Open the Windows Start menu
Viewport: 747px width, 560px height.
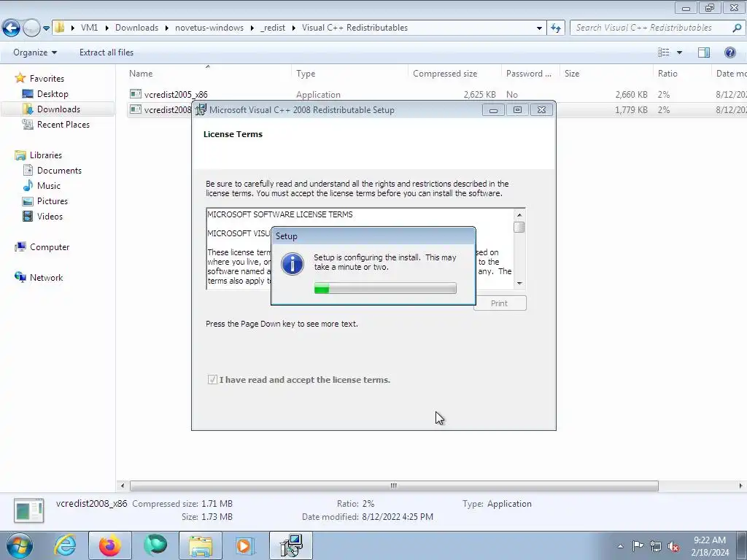[x=20, y=545]
